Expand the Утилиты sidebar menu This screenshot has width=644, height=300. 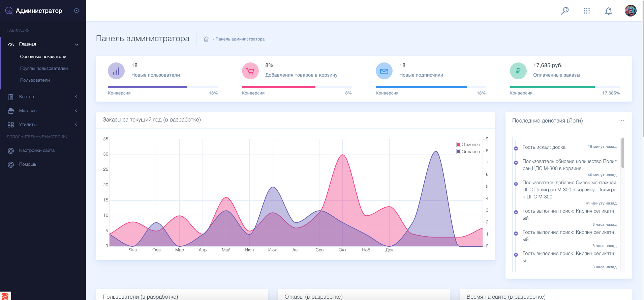click(43, 125)
